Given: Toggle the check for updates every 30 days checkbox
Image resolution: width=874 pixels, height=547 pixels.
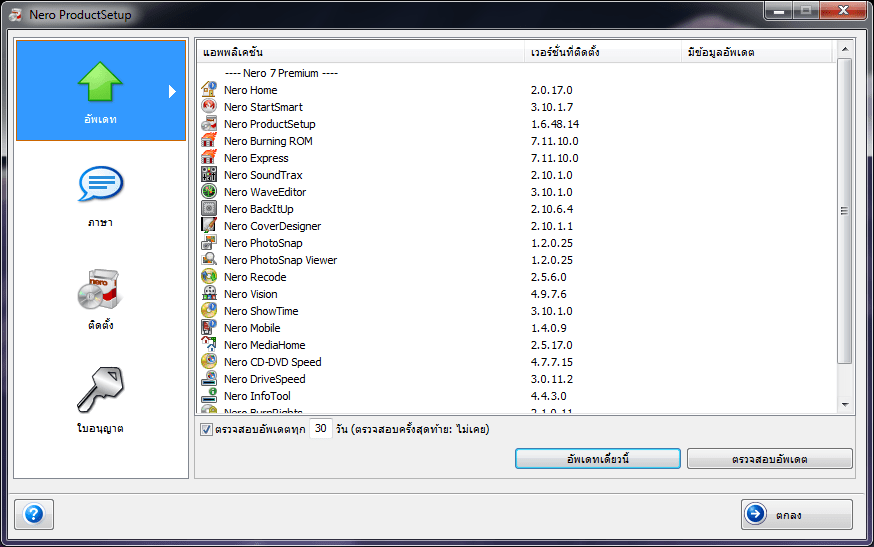Looking at the screenshot, I should [206, 429].
